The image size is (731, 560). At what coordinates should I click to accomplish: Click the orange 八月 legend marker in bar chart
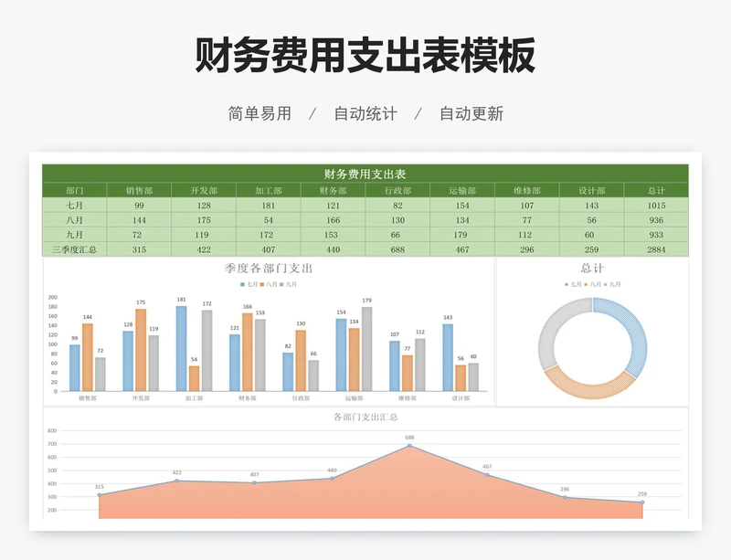[x=262, y=284]
